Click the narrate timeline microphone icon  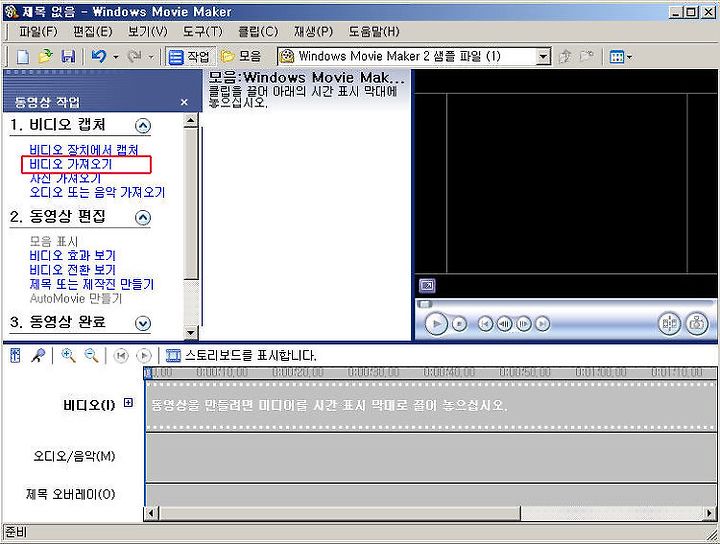pyautogui.click(x=38, y=355)
